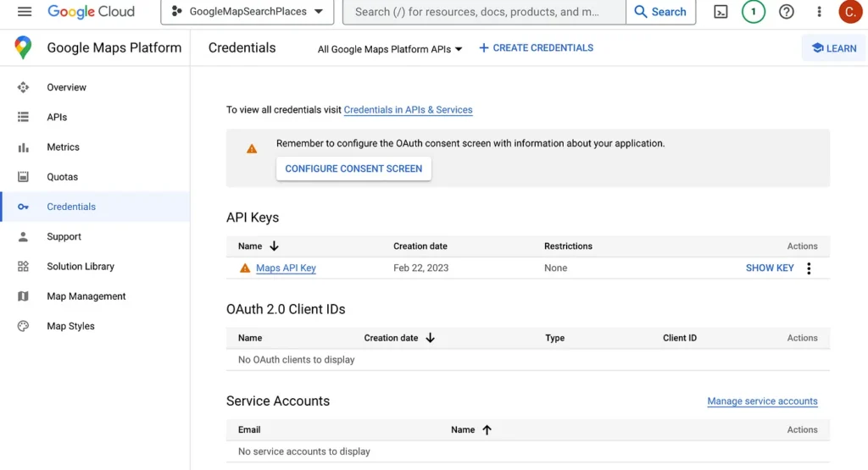Click Service Accounts Email header

point(249,429)
